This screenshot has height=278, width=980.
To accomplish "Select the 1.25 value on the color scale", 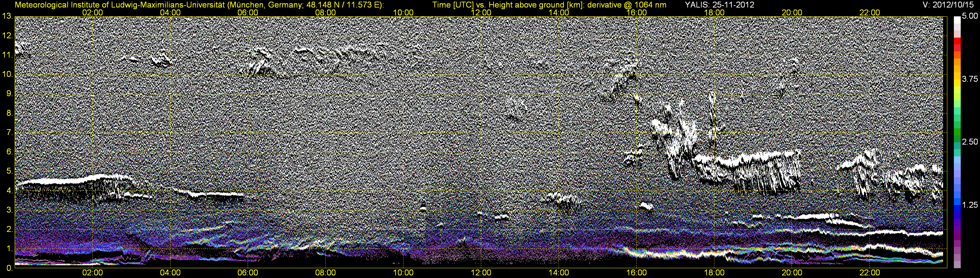I will pyautogui.click(x=970, y=205).
